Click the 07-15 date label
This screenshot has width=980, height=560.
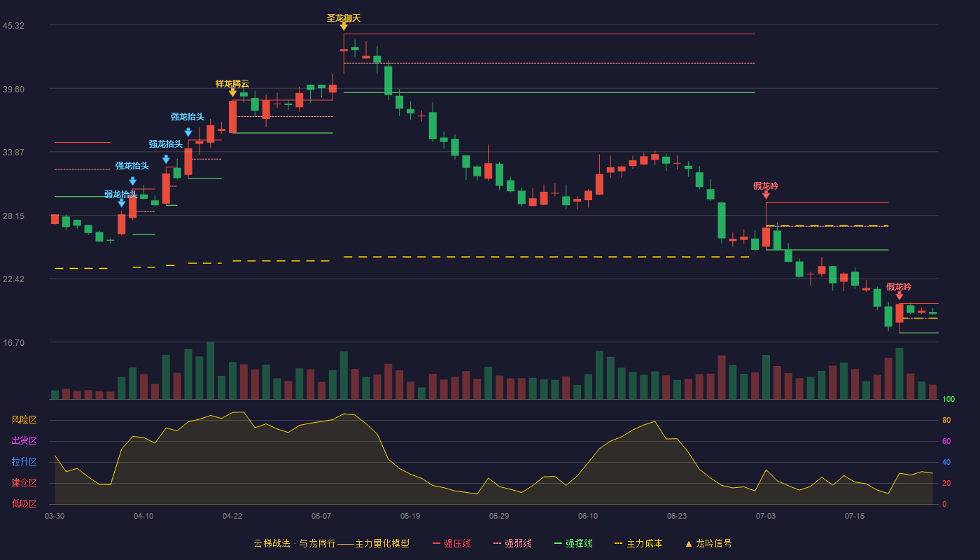(855, 516)
